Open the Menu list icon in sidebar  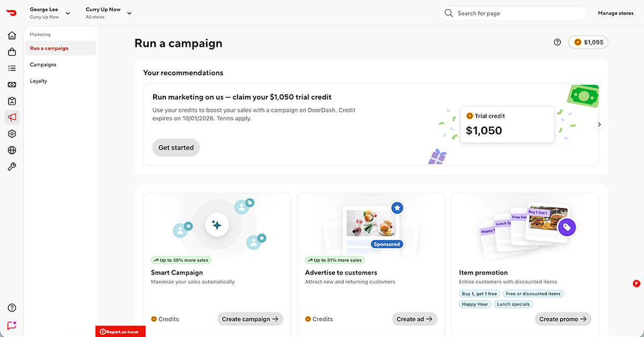click(12, 68)
